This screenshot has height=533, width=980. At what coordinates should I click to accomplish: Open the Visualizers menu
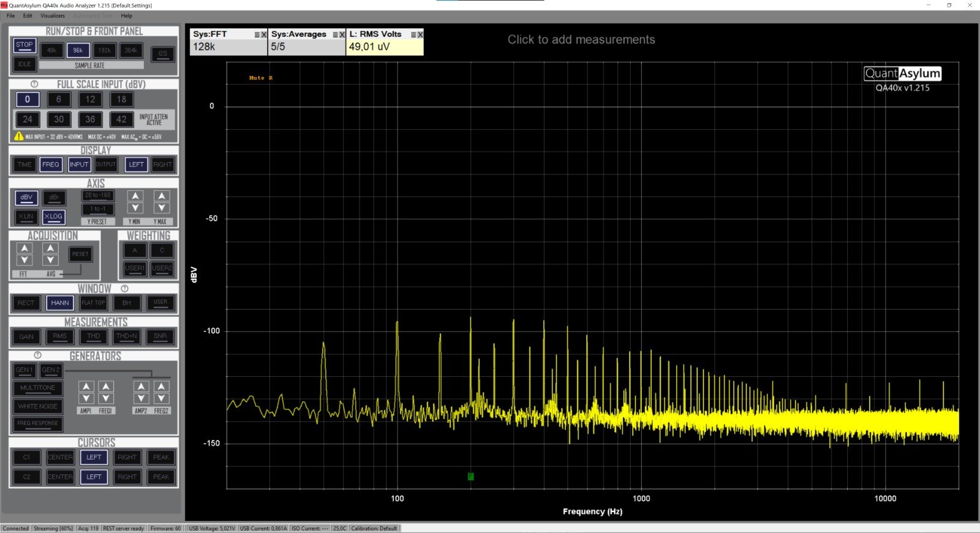tap(53, 16)
